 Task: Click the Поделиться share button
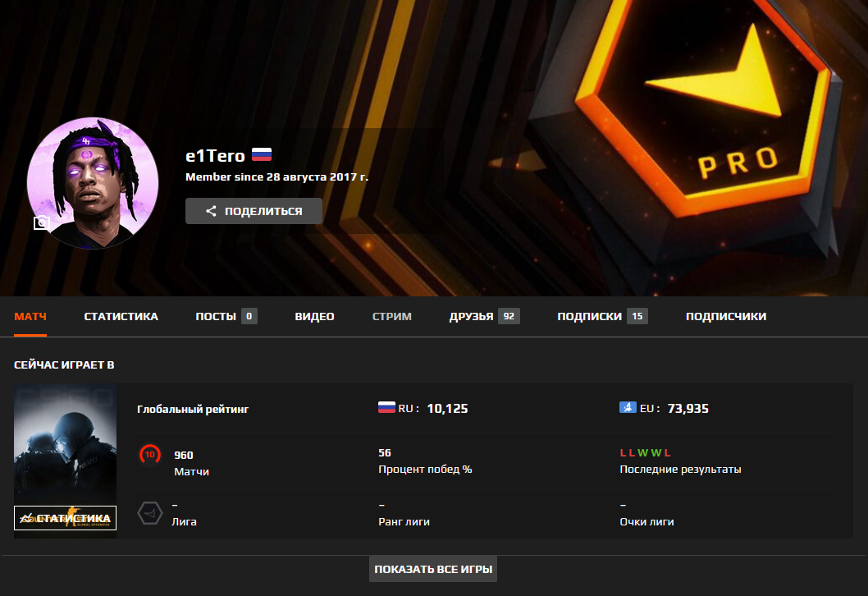coord(254,211)
